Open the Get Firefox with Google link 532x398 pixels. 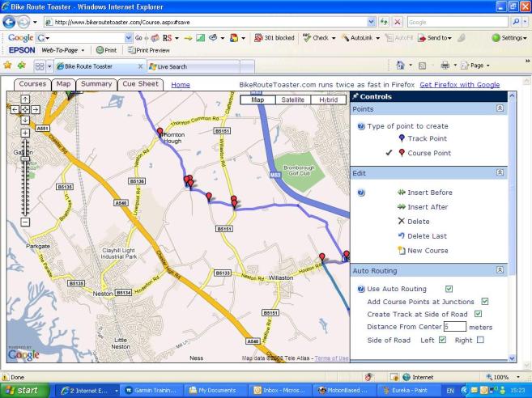click(x=459, y=84)
